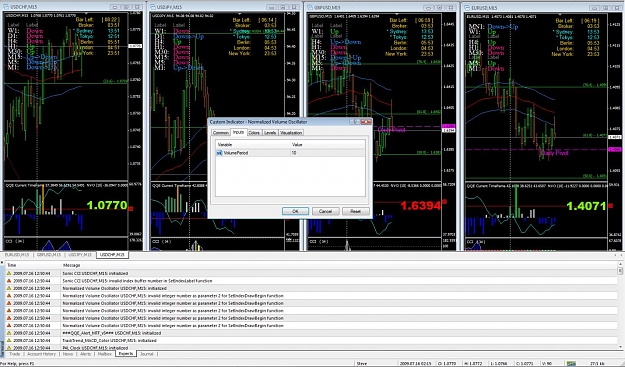Click the Daily Pivot label on GBPUSD chart
The image size is (625, 367).
391,130
